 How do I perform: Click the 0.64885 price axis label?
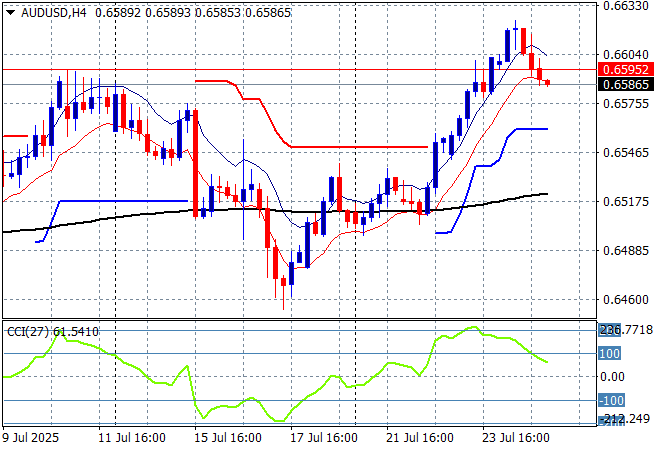click(626, 250)
